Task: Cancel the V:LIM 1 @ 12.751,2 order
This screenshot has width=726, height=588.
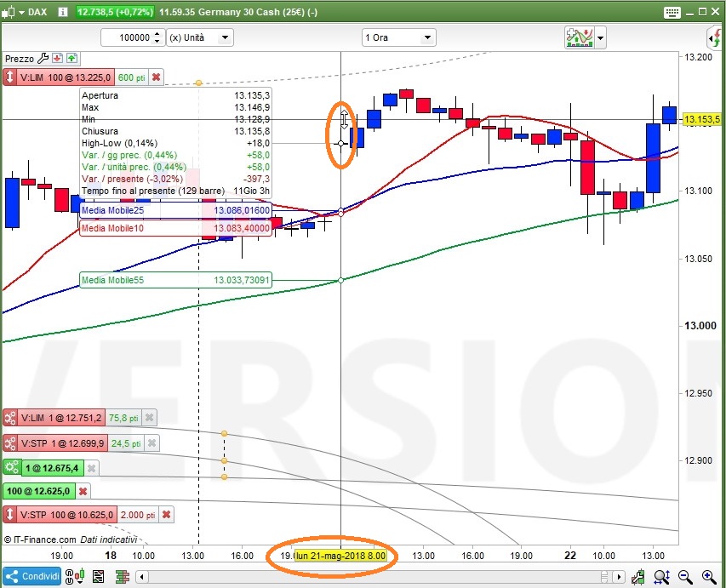Action: pyautogui.click(x=149, y=418)
